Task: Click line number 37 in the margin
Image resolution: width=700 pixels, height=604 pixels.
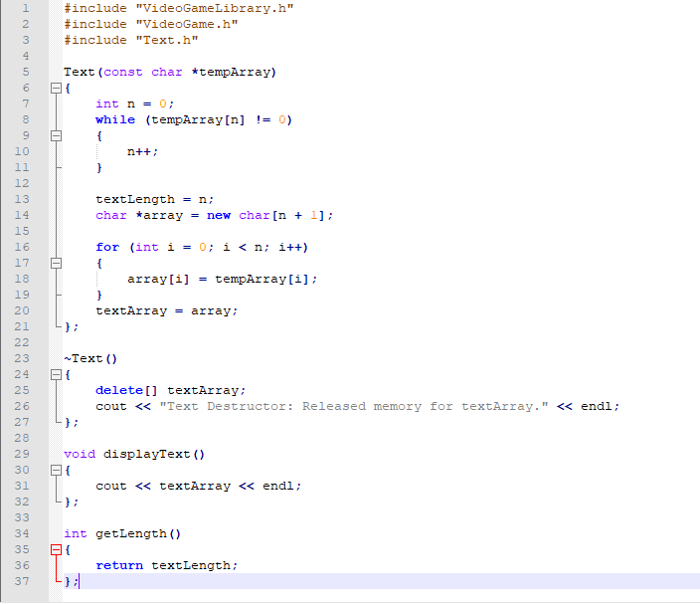Action: [22, 581]
